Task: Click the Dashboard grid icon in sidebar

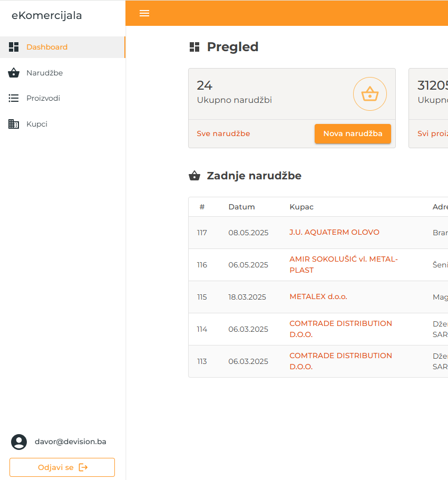Action: coord(14,47)
